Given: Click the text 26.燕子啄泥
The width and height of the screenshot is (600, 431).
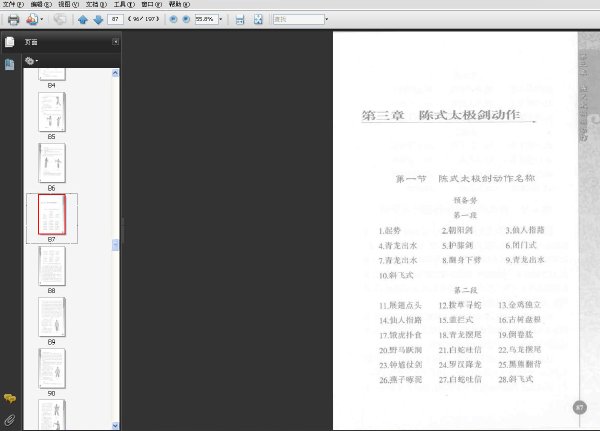Looking at the screenshot, I should pos(400,380).
